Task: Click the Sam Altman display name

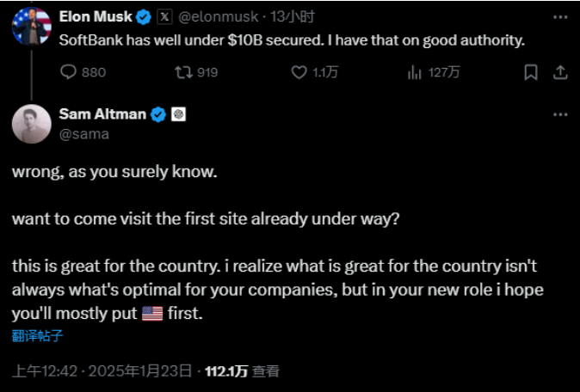Action: pyautogui.click(x=102, y=114)
